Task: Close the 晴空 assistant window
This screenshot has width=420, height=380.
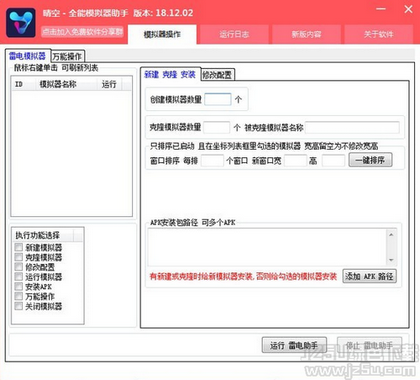Action: click(x=408, y=9)
